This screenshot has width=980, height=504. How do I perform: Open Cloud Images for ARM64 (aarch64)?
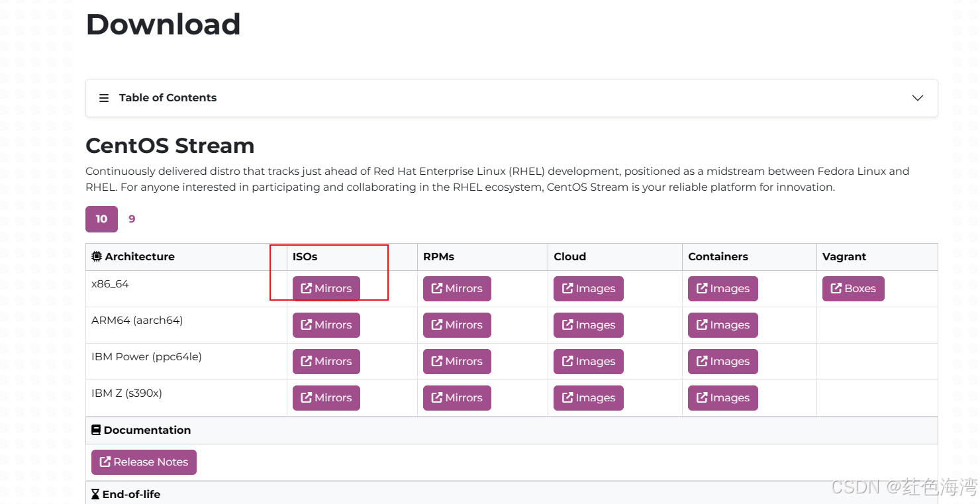coord(589,325)
